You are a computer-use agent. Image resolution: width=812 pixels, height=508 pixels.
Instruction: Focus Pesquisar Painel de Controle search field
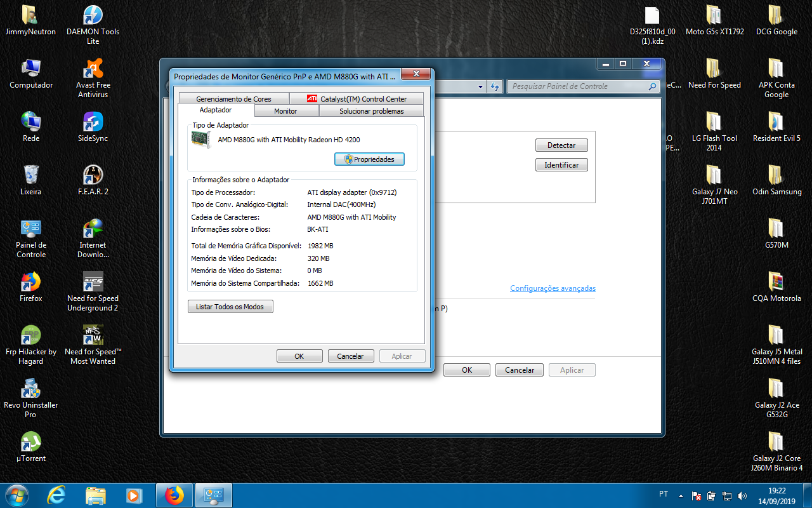pos(582,86)
